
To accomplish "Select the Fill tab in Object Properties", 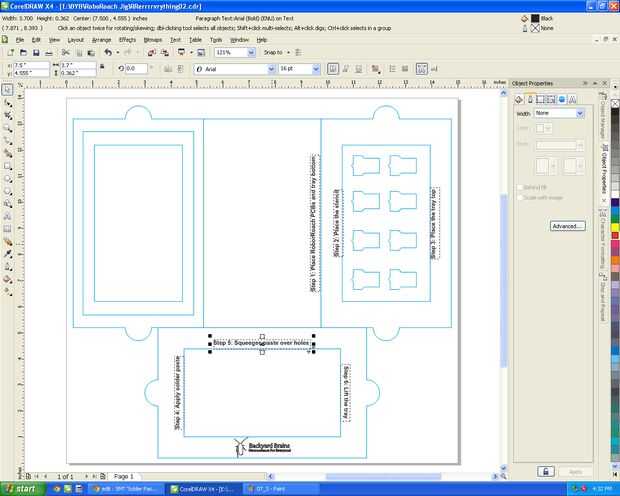I will 519,99.
